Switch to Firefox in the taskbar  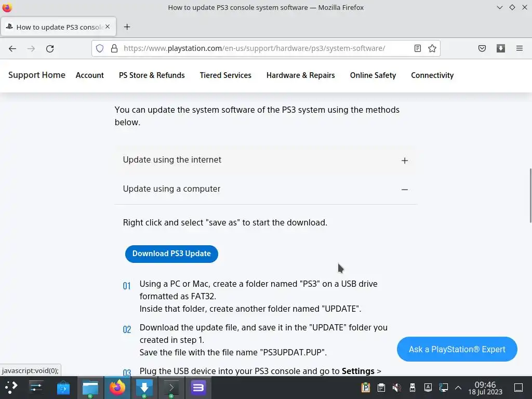click(x=117, y=388)
